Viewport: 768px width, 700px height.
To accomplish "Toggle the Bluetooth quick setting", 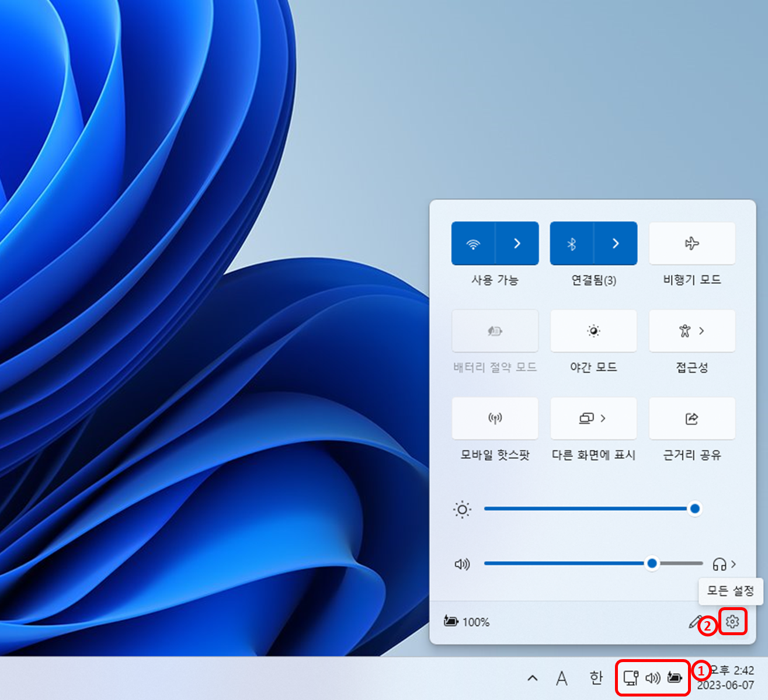I will click(x=572, y=243).
